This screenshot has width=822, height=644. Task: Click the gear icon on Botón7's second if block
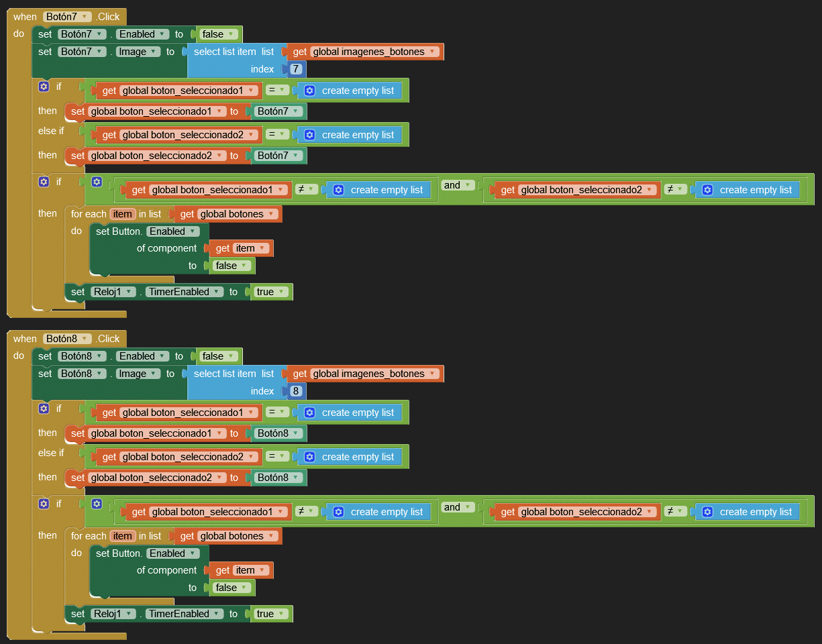[x=44, y=182]
